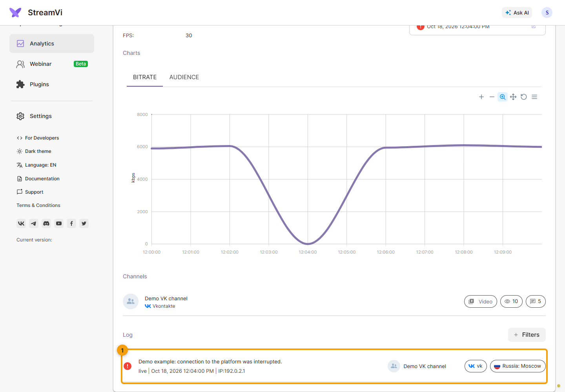Screen dimensions: 565x392
Task: Click Demo VK channel name in the log row
Action: click(425, 367)
